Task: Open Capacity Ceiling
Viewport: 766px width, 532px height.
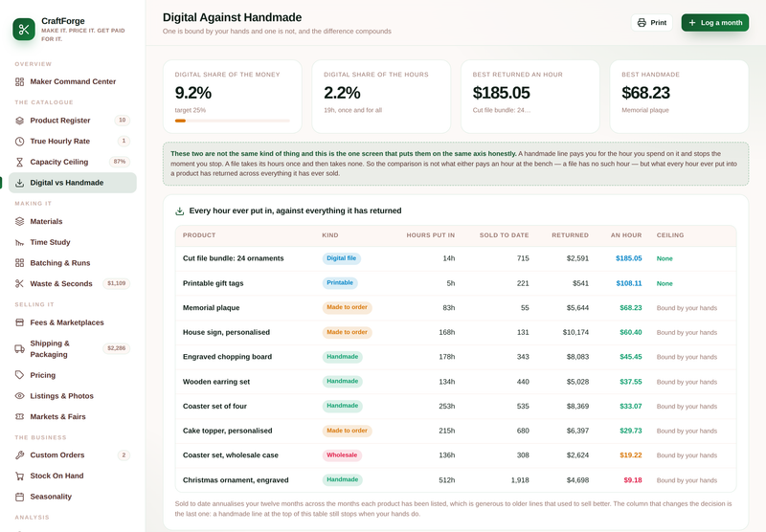Action: click(x=73, y=162)
